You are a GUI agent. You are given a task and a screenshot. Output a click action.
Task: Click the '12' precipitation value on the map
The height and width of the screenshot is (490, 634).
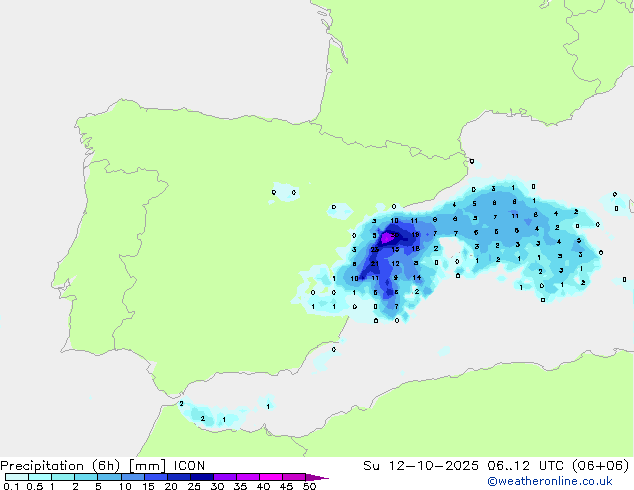coord(395,264)
